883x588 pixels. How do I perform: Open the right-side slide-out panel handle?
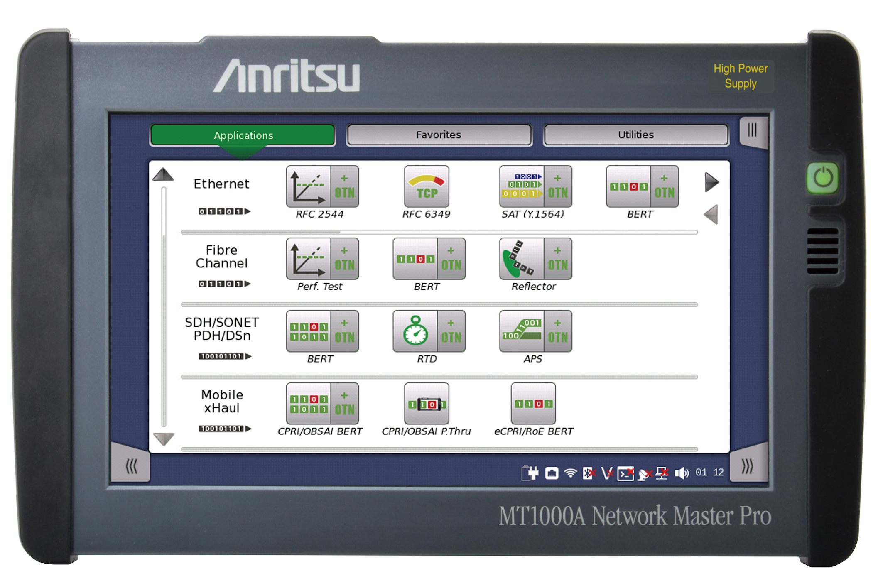click(x=753, y=132)
